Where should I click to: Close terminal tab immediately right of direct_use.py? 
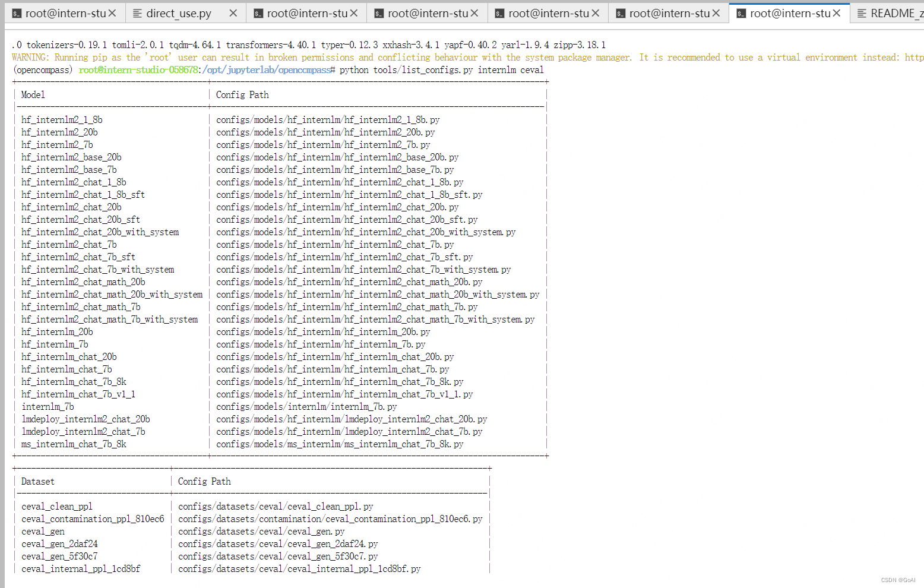pos(354,13)
